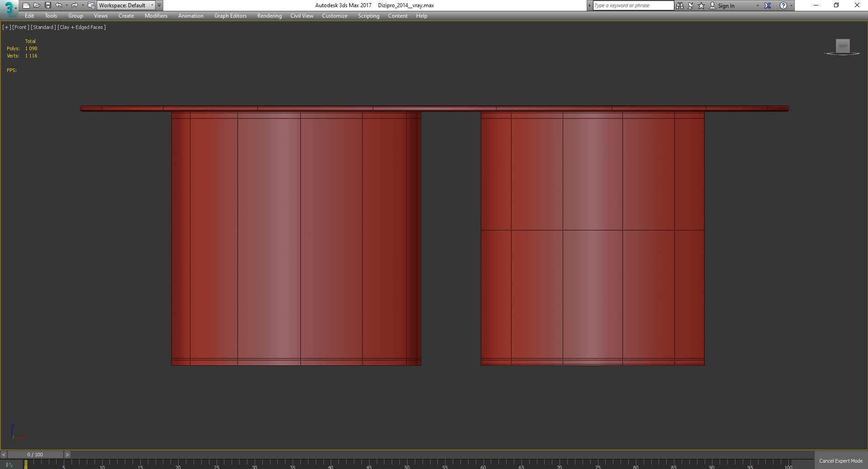Image resolution: width=868 pixels, height=469 pixels.
Task: Click Cancel Expert Mode button
Action: coord(841,461)
